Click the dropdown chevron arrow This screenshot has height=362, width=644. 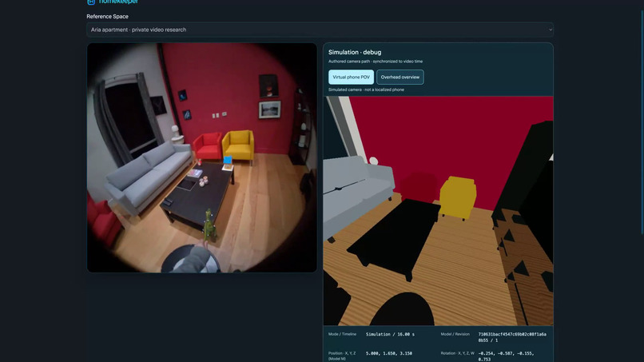(x=550, y=30)
